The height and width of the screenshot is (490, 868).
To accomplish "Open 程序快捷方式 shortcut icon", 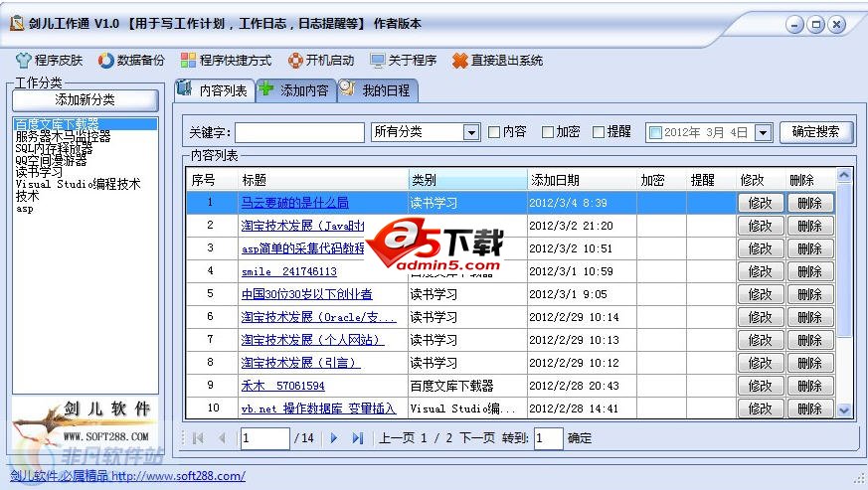I will pos(188,61).
